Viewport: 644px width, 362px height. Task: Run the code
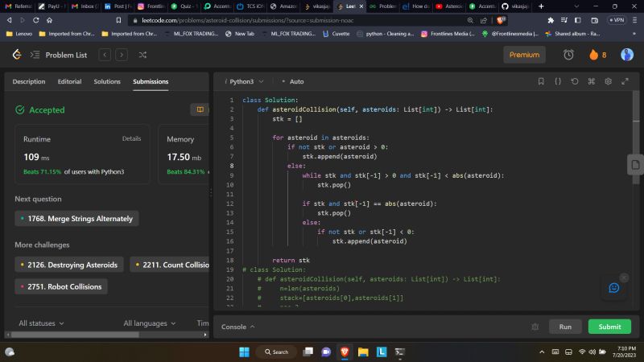[x=565, y=327]
